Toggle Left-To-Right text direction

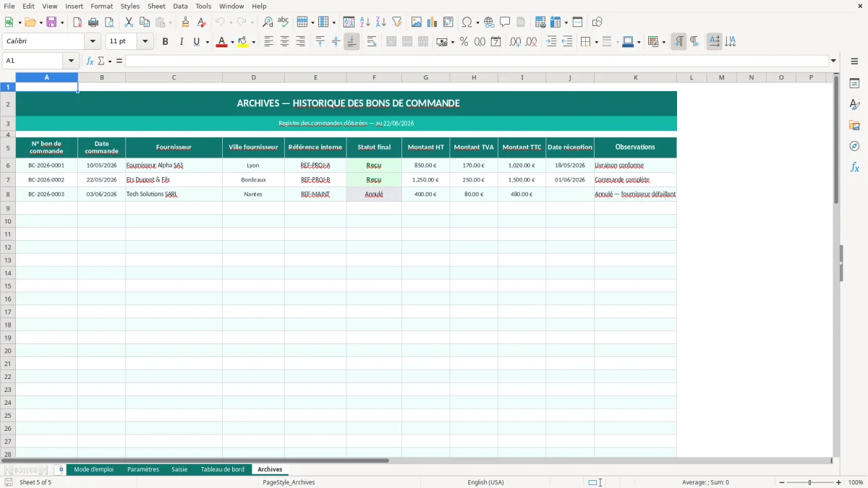678,42
